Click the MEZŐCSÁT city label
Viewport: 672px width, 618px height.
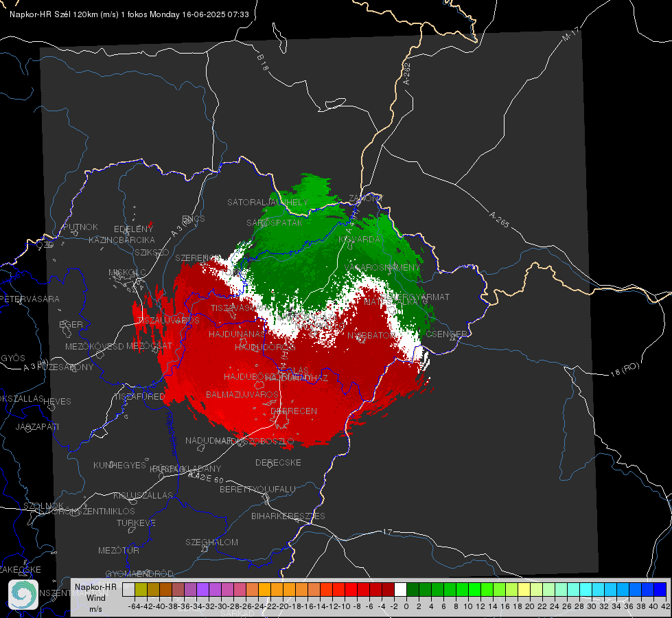tap(149, 345)
